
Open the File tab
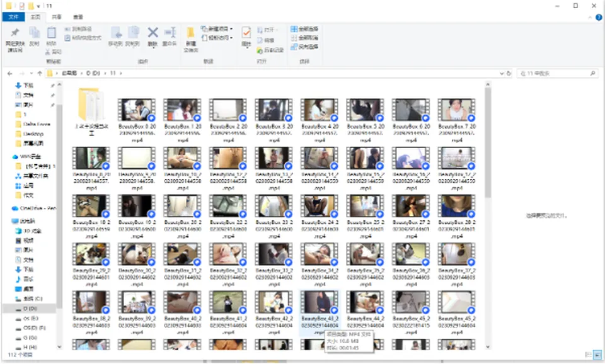[13, 17]
